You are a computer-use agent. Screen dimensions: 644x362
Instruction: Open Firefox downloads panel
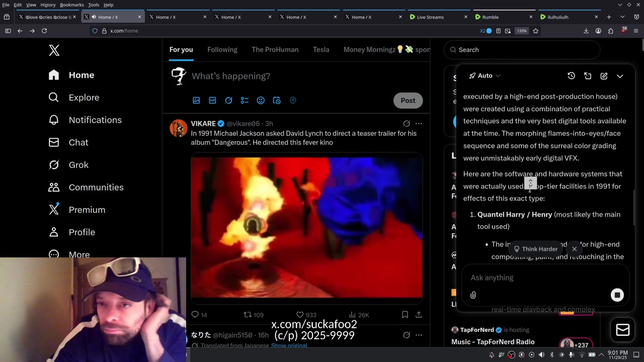(586, 31)
